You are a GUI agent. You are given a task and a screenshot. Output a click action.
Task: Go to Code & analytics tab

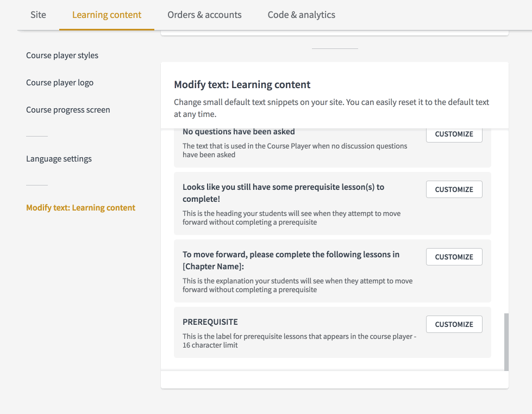point(301,15)
